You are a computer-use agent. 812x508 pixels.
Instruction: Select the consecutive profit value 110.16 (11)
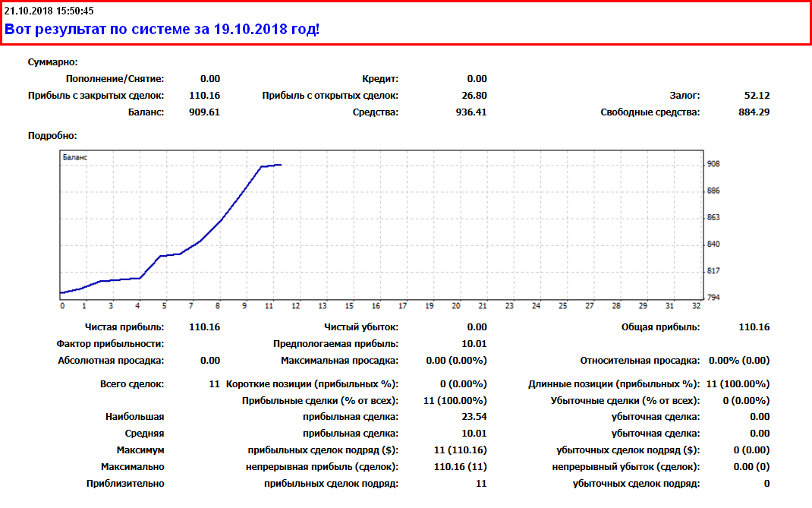click(461, 466)
